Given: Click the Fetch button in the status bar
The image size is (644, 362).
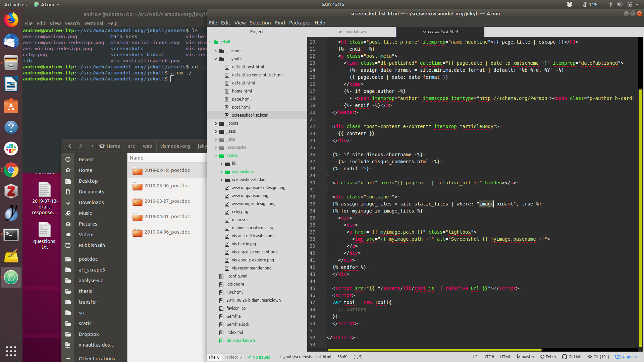Looking at the screenshot, I should [548, 357].
